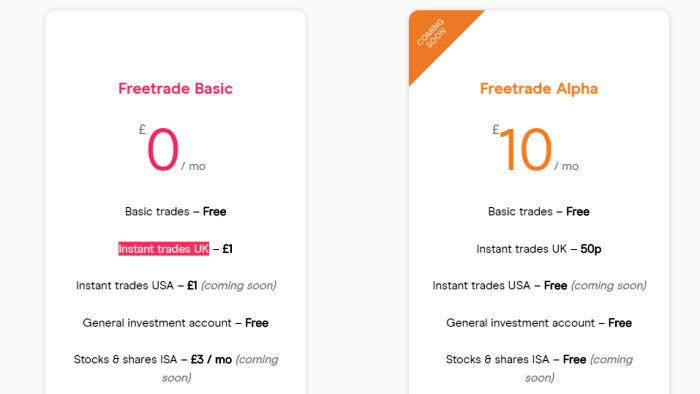Click coming soon note beside USA £1
This screenshot has height=394, width=700.
click(238, 286)
